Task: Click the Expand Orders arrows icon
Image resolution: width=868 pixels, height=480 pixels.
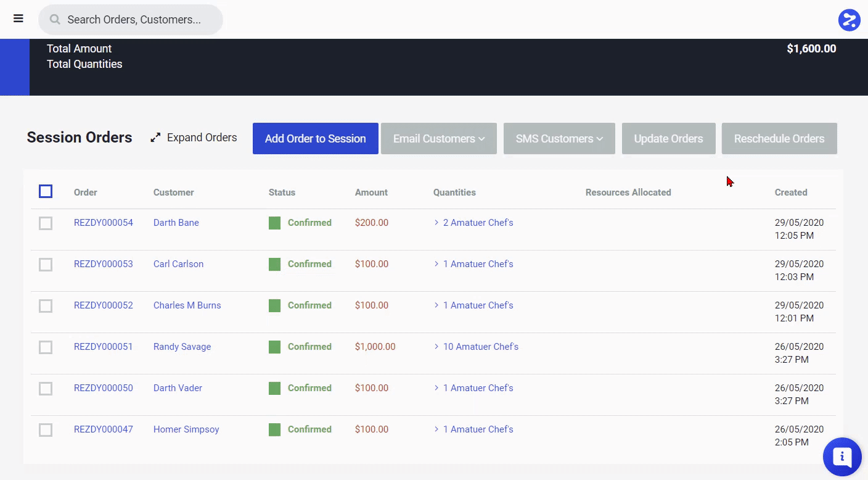Action: [x=155, y=138]
